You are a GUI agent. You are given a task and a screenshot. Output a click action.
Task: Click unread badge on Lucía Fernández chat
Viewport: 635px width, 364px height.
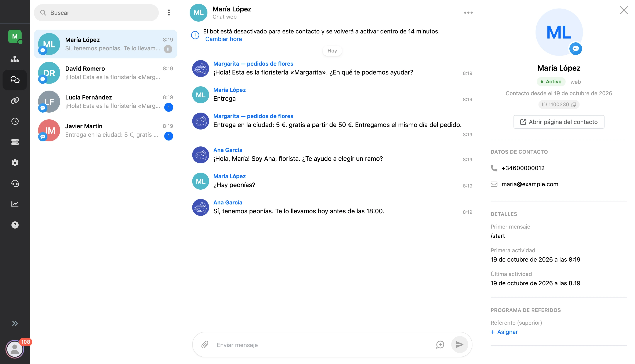tap(169, 107)
